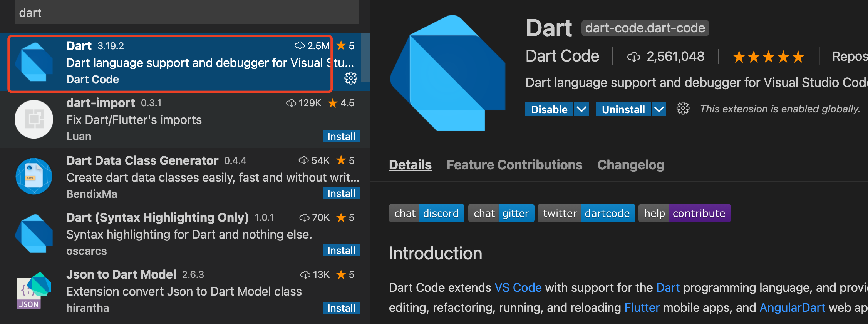
Task: Click the manage gear icon beside Uninstall
Action: point(683,109)
